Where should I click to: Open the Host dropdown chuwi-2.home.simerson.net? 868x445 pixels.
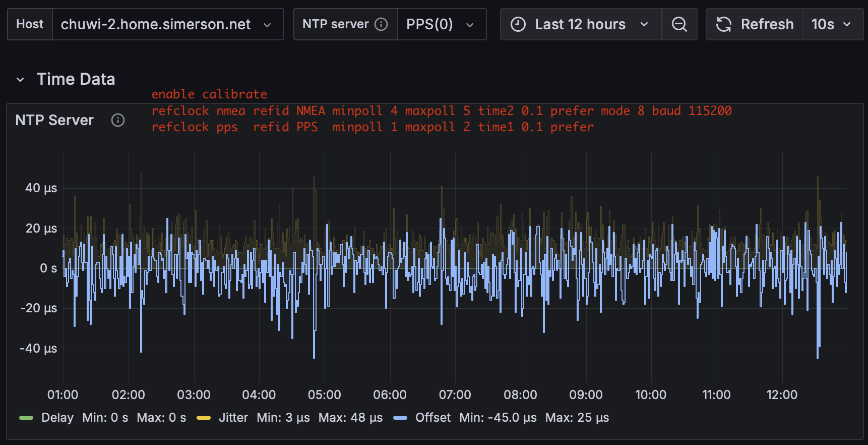point(168,24)
